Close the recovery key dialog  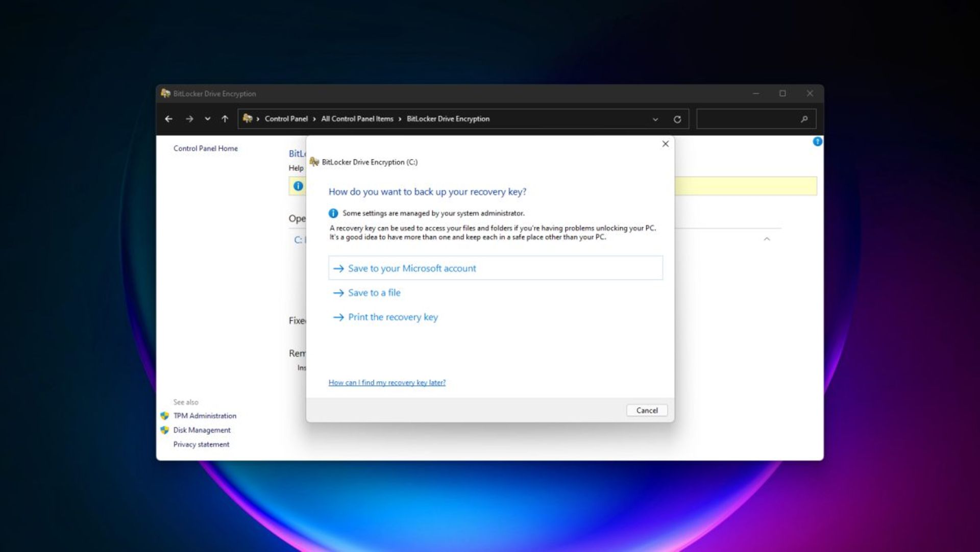click(665, 144)
